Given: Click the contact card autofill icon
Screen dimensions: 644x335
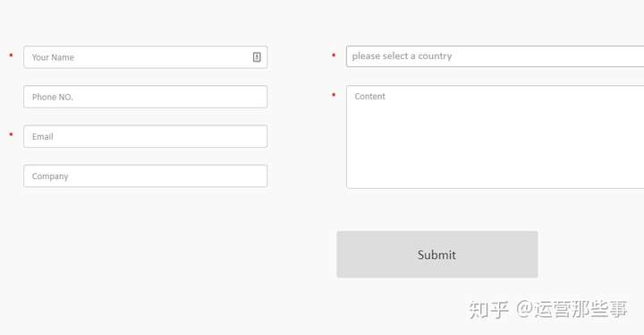Looking at the screenshot, I should 257,57.
